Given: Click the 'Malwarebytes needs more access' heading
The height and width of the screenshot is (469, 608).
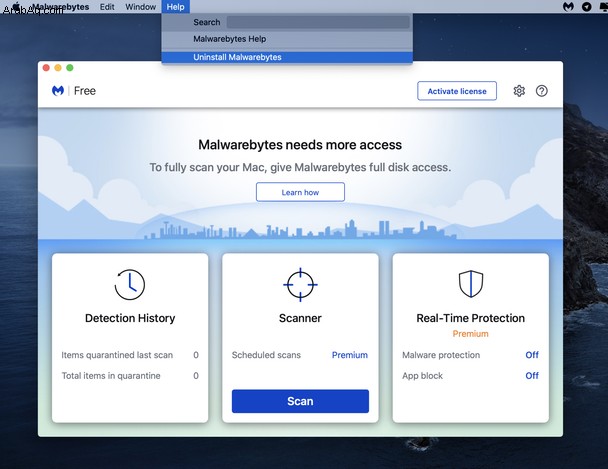Looking at the screenshot, I should coord(300,145).
